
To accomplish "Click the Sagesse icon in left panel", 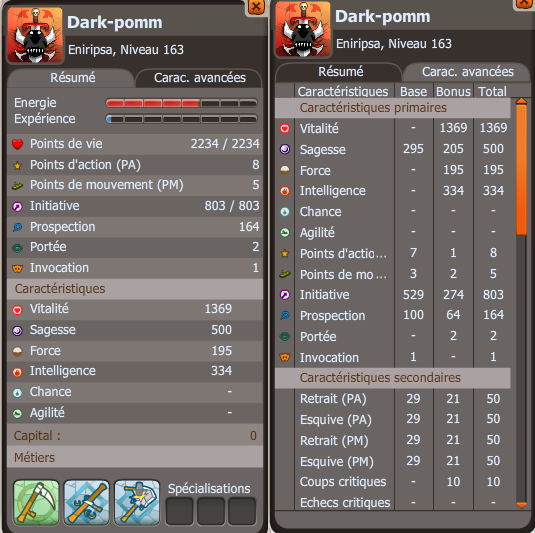I will click(x=17, y=331).
